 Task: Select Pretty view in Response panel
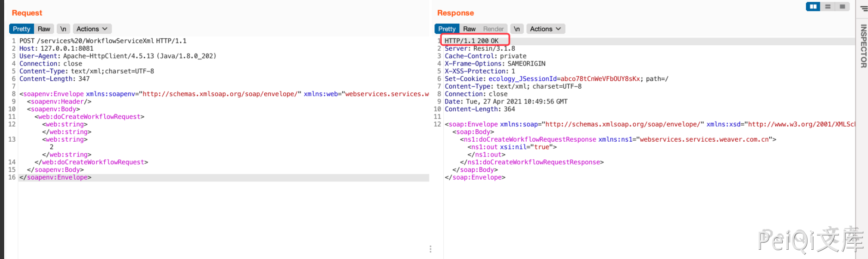coord(447,29)
